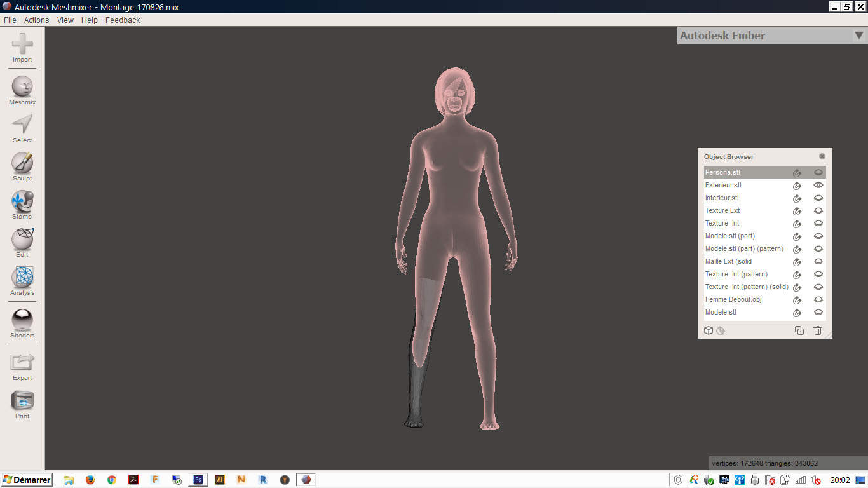Click the magnet icon for Interieur.stl
The image size is (868, 488).
tap(797, 198)
